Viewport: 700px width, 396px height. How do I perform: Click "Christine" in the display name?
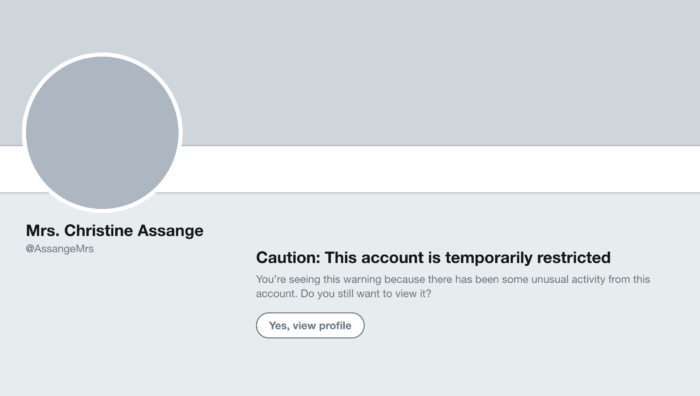pyautogui.click(x=99, y=230)
